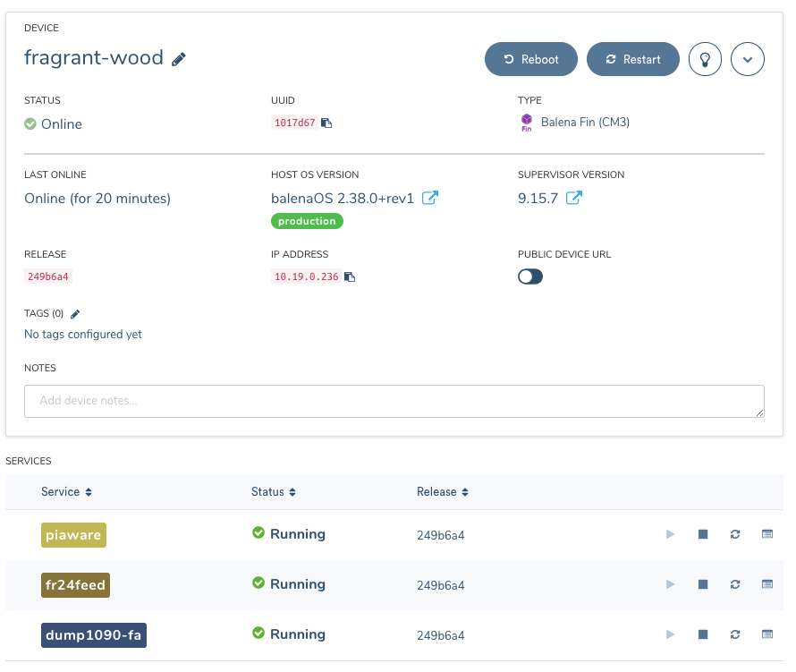Click the lightbulb identify device button
This screenshot has width=796, height=672.
tap(705, 59)
